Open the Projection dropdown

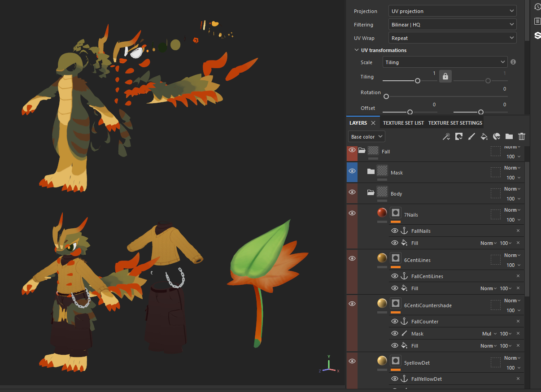(x=452, y=11)
